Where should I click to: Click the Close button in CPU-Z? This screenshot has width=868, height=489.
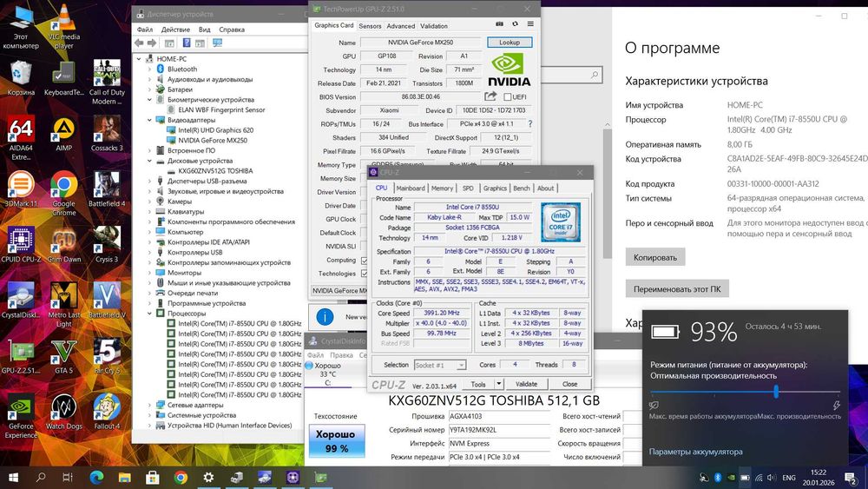569,384
